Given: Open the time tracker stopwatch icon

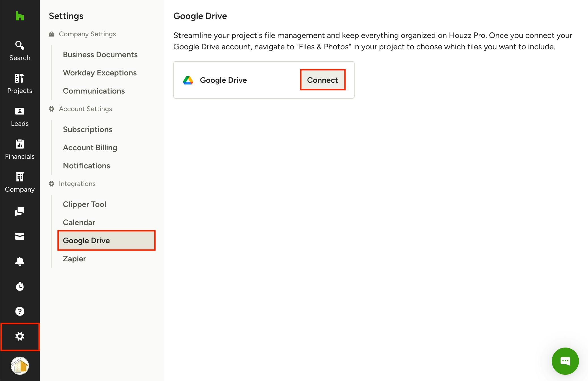Looking at the screenshot, I should coord(20,286).
